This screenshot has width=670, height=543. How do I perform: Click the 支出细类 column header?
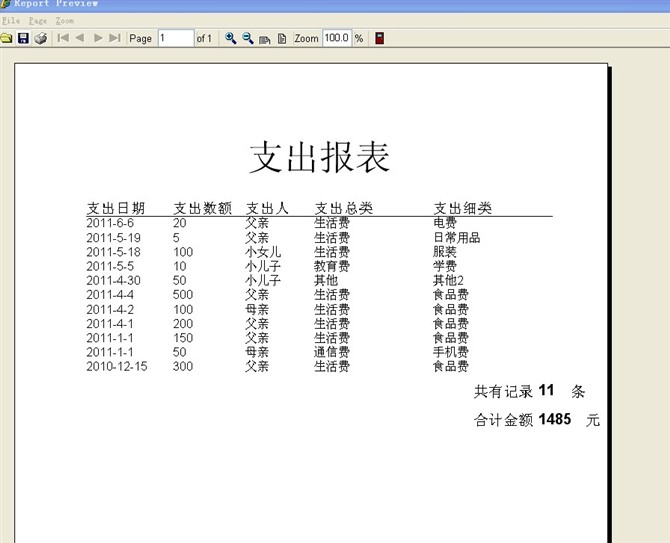463,208
